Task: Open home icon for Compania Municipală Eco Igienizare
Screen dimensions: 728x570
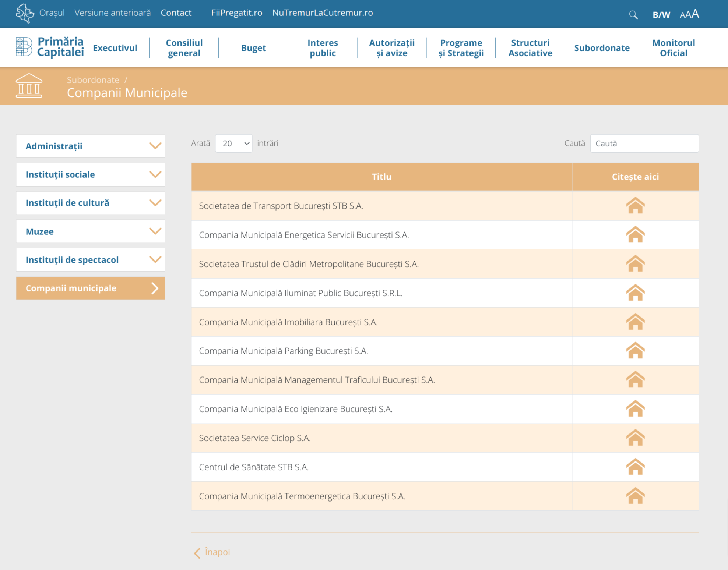Action: [635, 409]
